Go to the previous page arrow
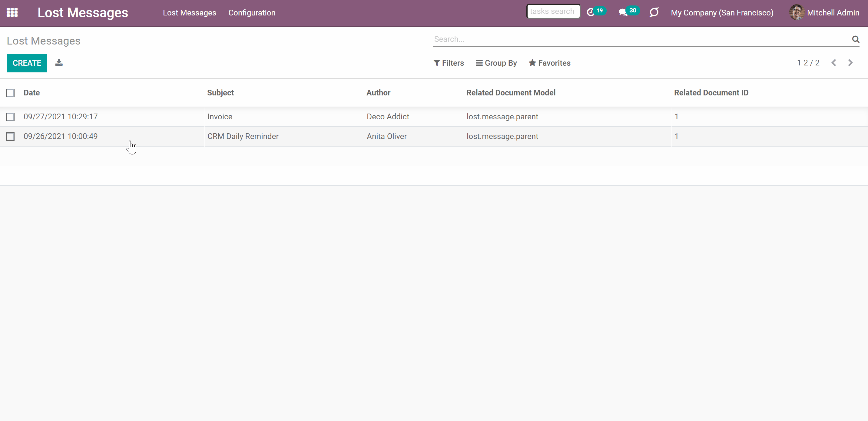This screenshot has height=421, width=868. coord(834,63)
